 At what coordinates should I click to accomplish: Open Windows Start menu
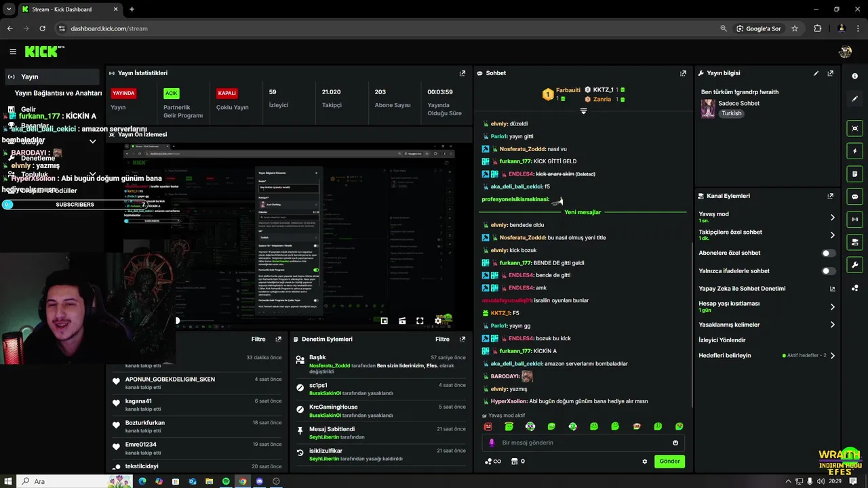coord(8,481)
